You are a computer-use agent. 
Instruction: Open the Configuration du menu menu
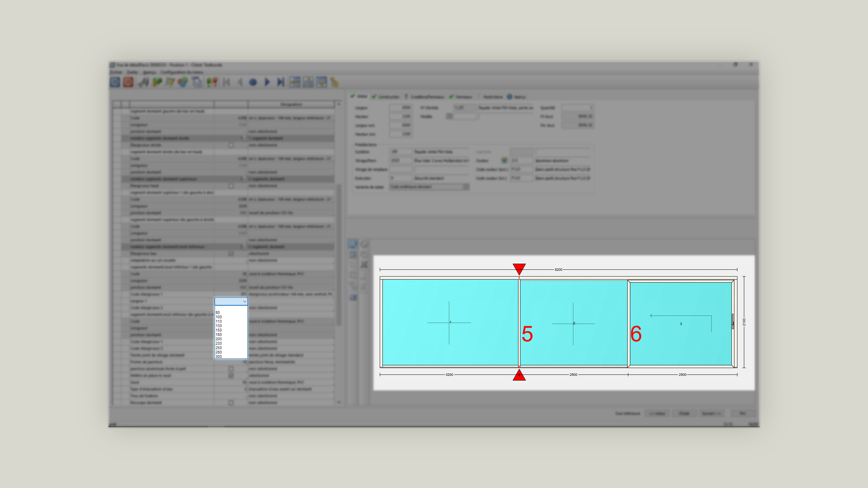point(182,72)
